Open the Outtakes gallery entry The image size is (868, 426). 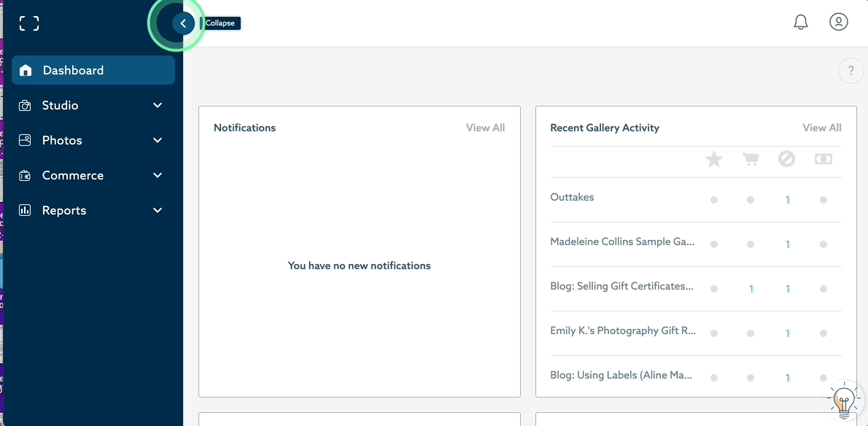(572, 197)
